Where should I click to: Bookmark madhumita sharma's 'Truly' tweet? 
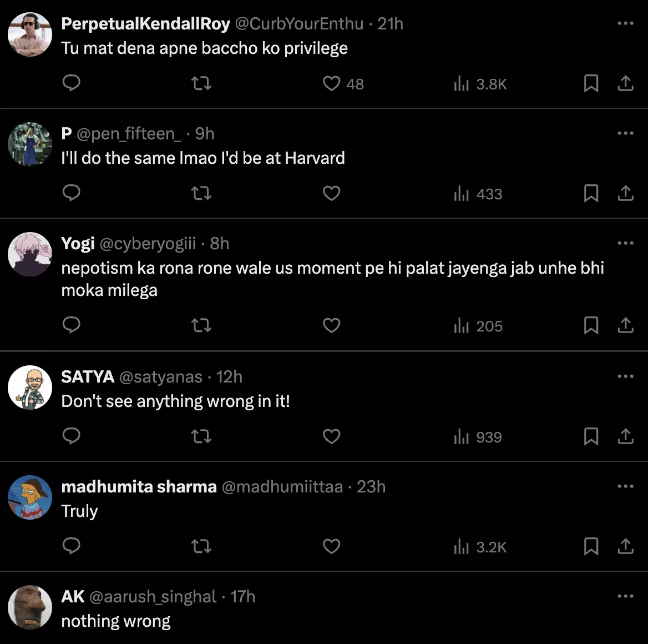pos(591,547)
